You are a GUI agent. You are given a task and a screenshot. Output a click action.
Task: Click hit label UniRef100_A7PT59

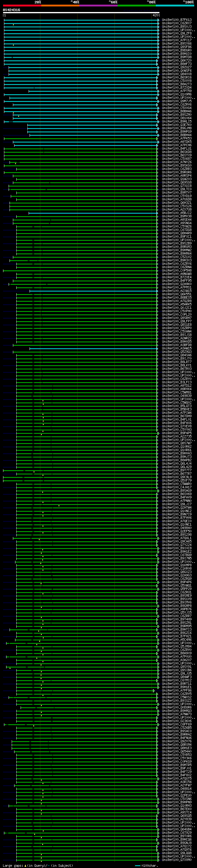point(177,91)
